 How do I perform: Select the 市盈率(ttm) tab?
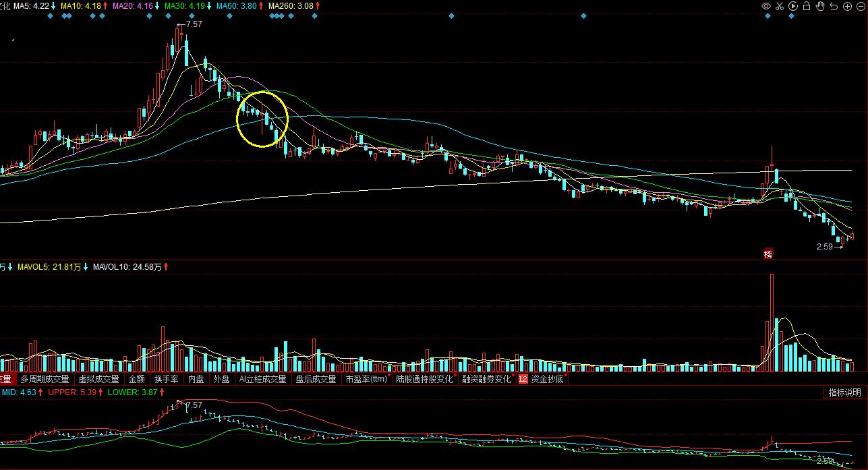[x=366, y=380]
